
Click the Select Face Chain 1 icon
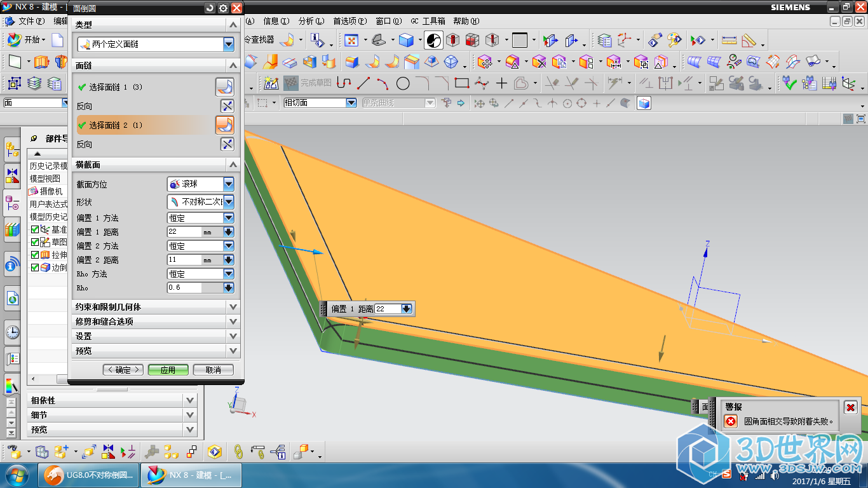[224, 86]
